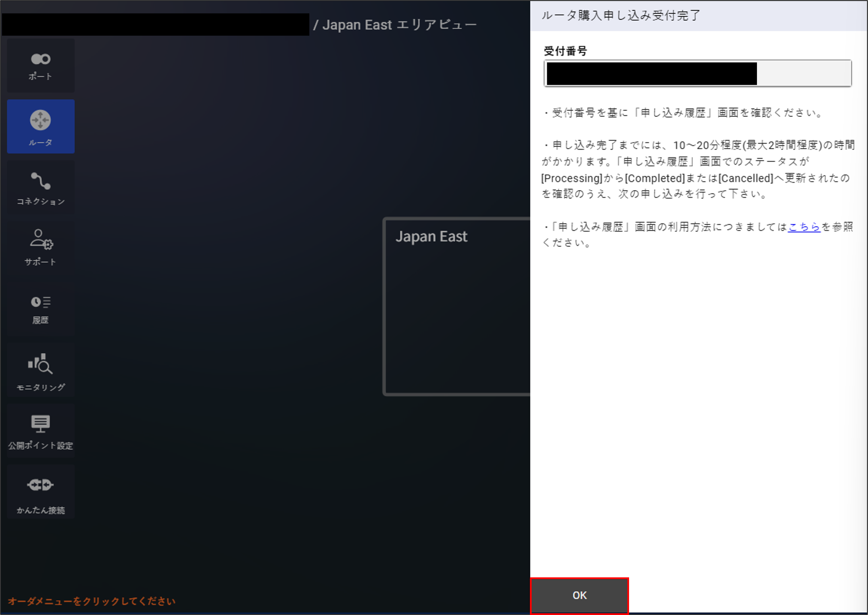Image resolution: width=868 pixels, height=615 pixels.
Task: Open the 公開ポイント設定 sidebar menu
Action: pyautogui.click(x=41, y=430)
